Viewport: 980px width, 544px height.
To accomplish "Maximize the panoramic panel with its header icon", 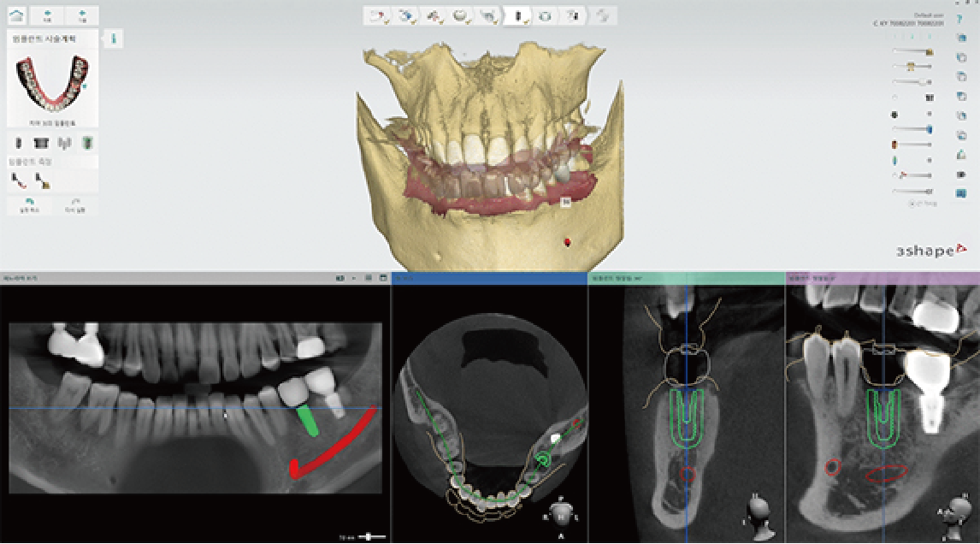I will click(382, 278).
